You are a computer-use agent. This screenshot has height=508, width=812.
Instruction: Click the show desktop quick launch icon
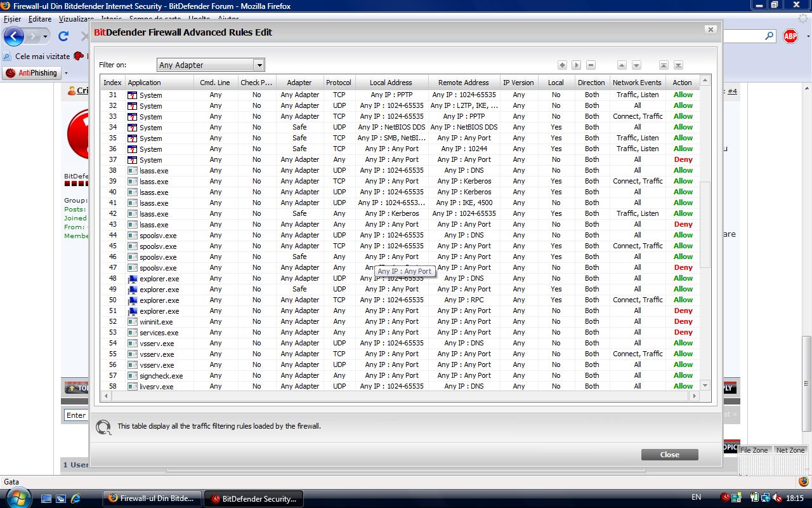[46, 498]
